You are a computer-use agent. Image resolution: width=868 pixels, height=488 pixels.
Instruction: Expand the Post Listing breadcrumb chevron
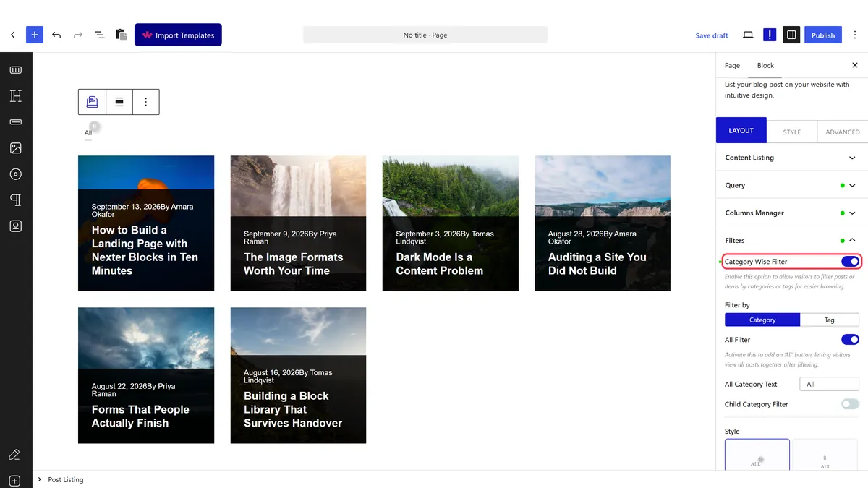click(x=40, y=479)
